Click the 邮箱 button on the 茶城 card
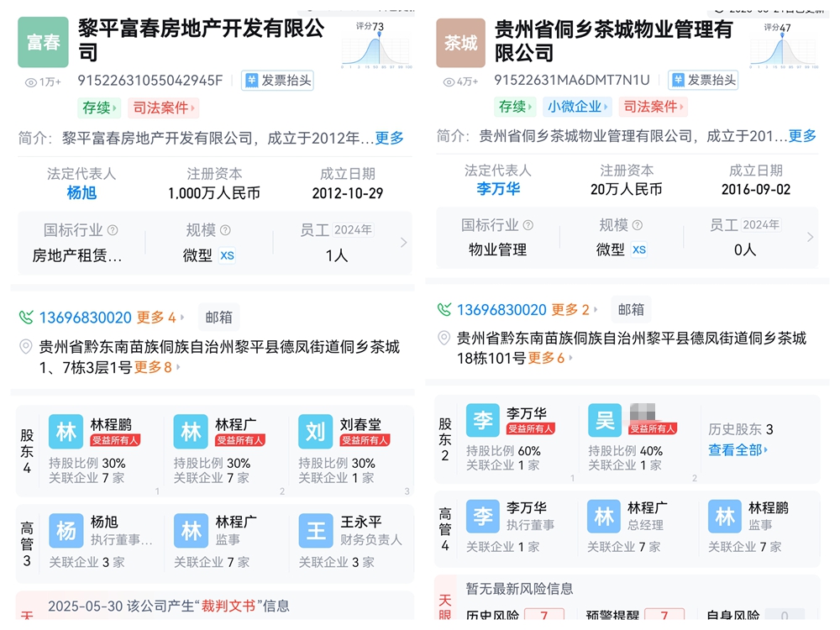840x630 pixels. point(631,309)
